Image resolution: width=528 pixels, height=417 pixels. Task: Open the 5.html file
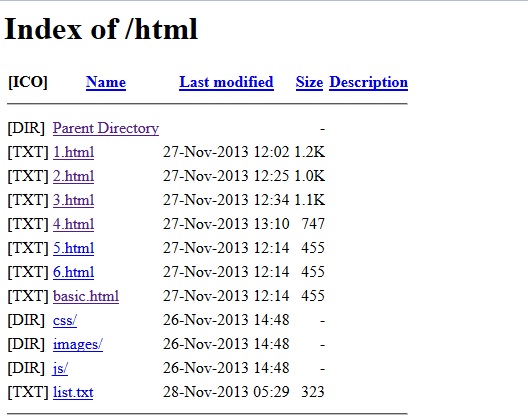[73, 248]
